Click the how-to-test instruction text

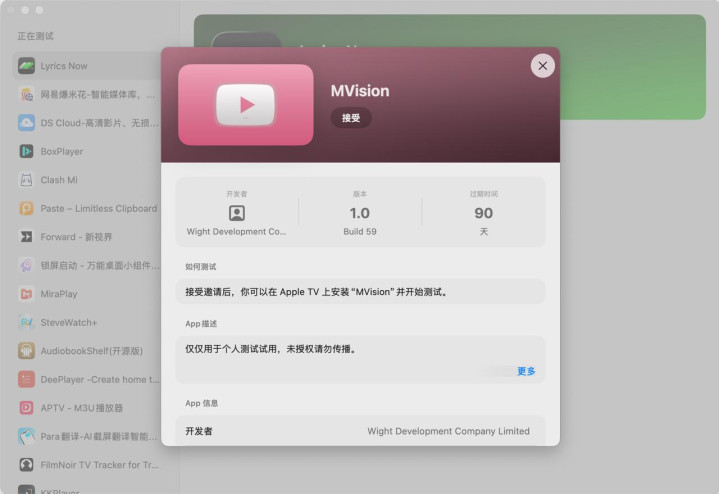point(316,292)
